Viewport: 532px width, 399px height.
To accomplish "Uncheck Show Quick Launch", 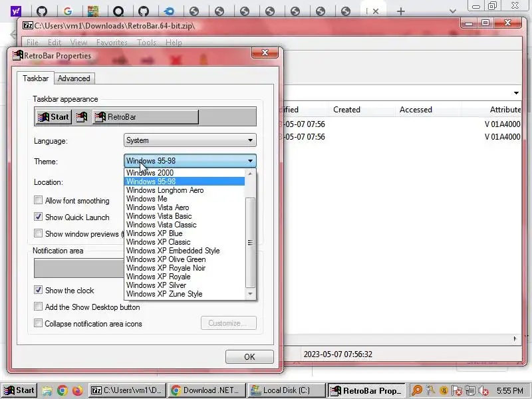I will [38, 217].
